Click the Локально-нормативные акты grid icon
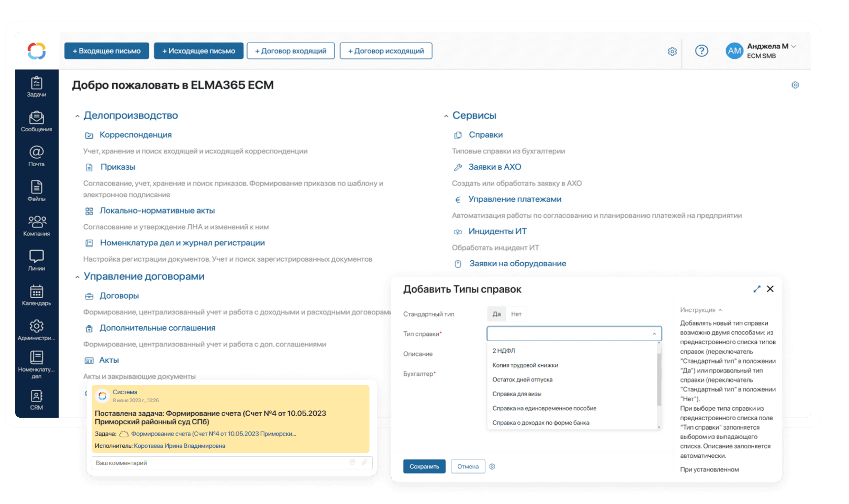This screenshot has height=504, width=849. [89, 211]
